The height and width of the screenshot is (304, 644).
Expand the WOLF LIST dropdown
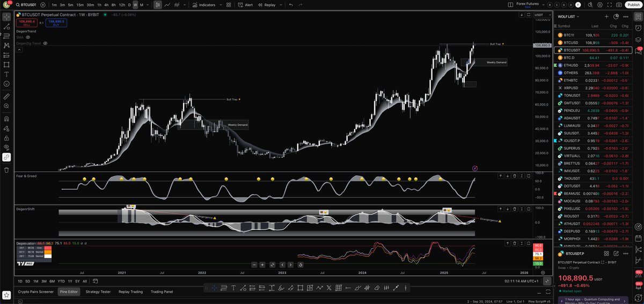[x=577, y=17]
